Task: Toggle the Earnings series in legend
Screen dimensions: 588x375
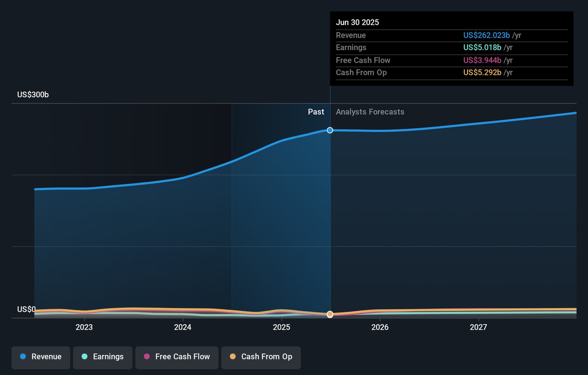Action: pyautogui.click(x=102, y=357)
